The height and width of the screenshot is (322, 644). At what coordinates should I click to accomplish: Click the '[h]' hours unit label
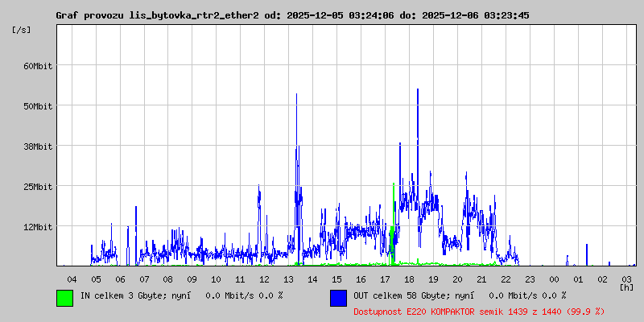626,287
